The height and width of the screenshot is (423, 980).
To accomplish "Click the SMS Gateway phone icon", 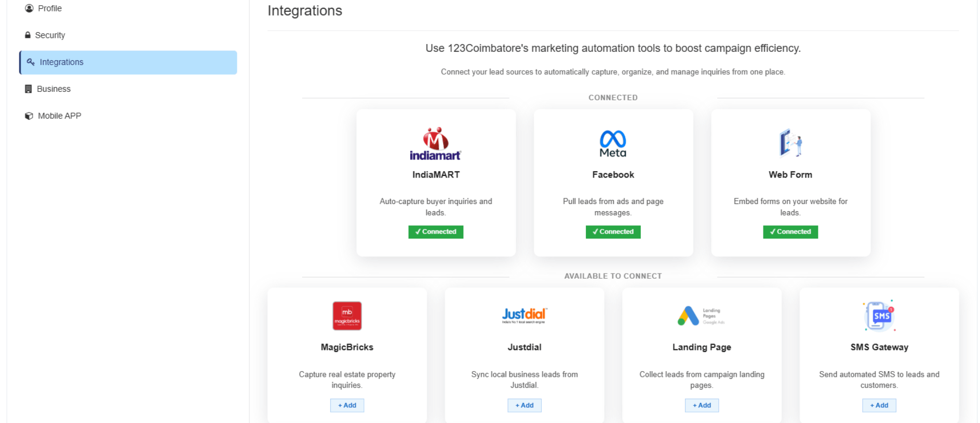I will point(879,316).
